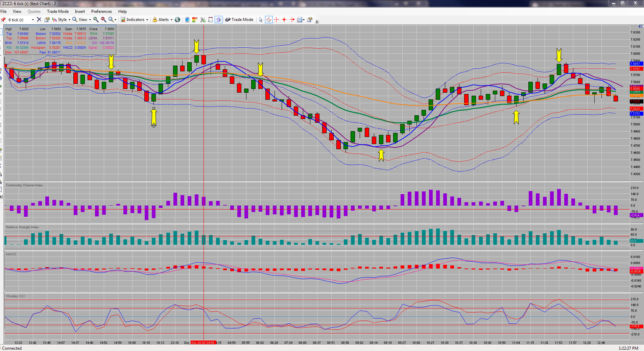The width and height of the screenshot is (644, 351).
Task: Click the Style bar-chart icon
Action: [x=54, y=20]
